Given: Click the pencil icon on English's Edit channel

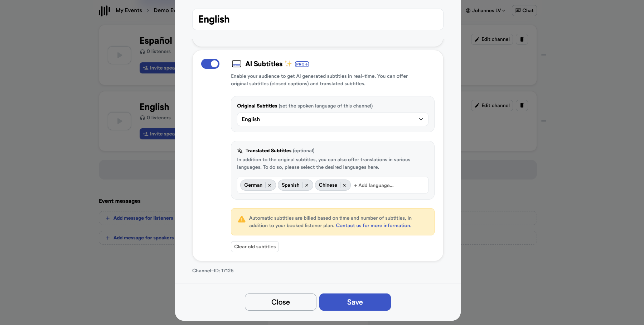Looking at the screenshot, I should tap(477, 105).
